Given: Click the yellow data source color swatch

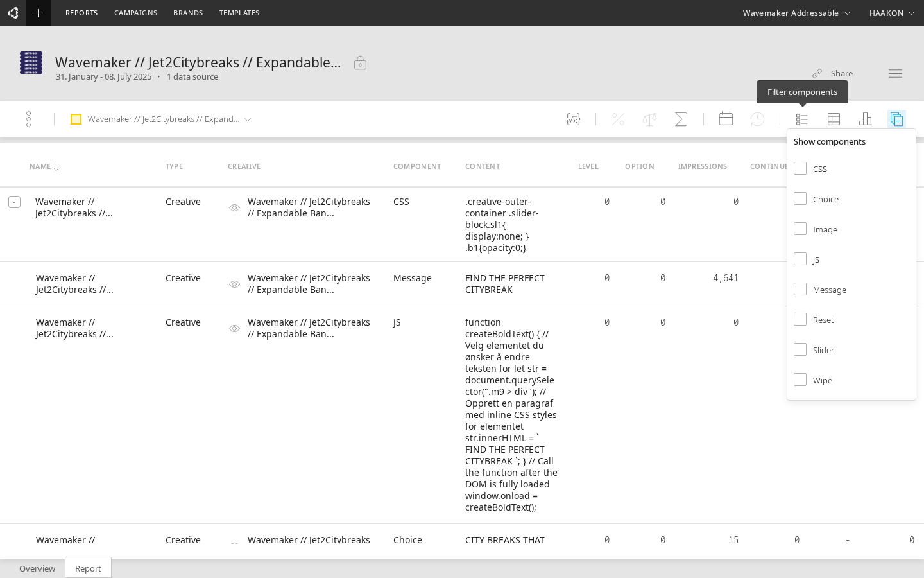Looking at the screenshot, I should tap(76, 119).
